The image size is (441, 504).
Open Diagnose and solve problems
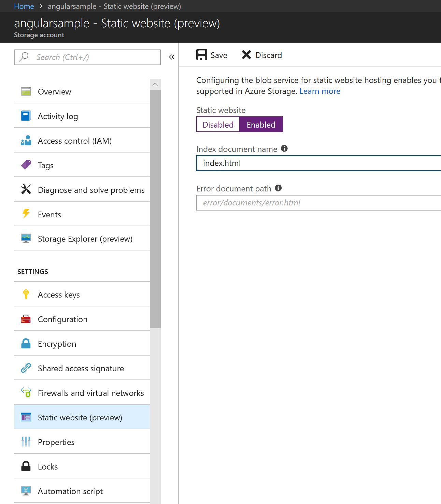pyautogui.click(x=82, y=190)
